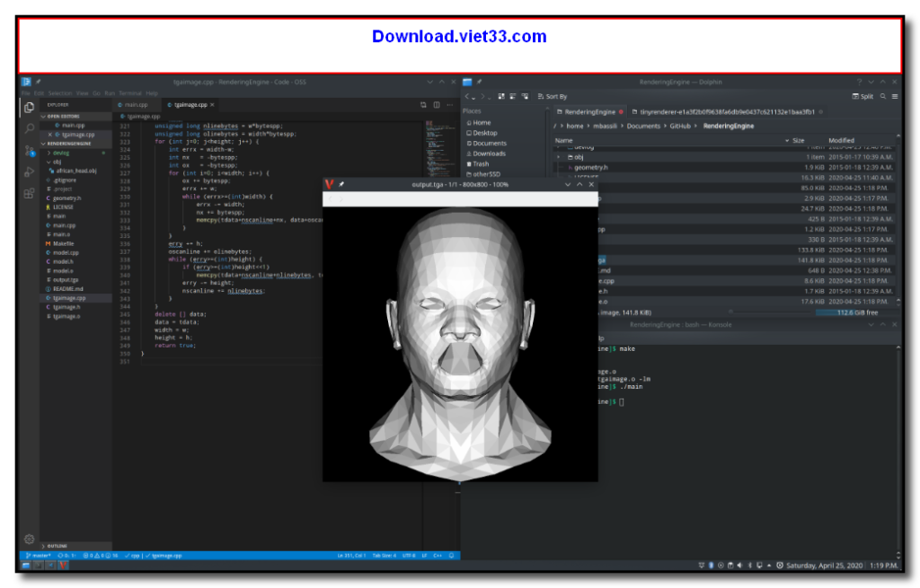Switch Dolphin to compact view mode
This screenshot has width=920, height=588.
pos(512,95)
